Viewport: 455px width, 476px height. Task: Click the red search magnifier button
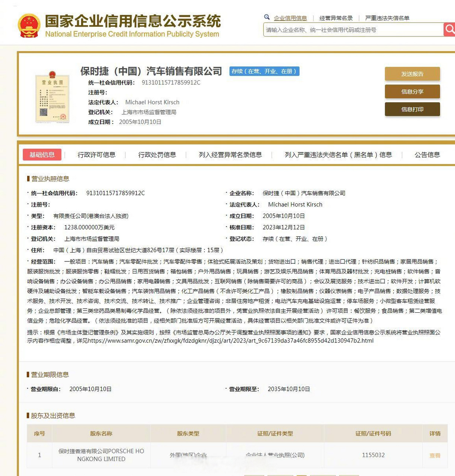pyautogui.click(x=449, y=29)
